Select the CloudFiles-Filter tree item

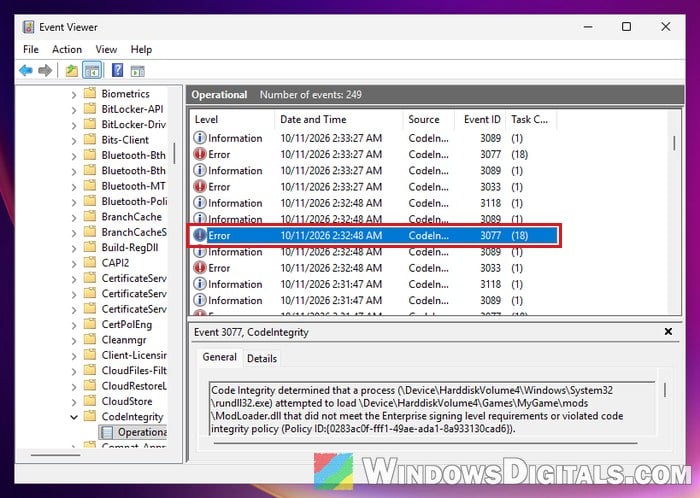coord(133,370)
